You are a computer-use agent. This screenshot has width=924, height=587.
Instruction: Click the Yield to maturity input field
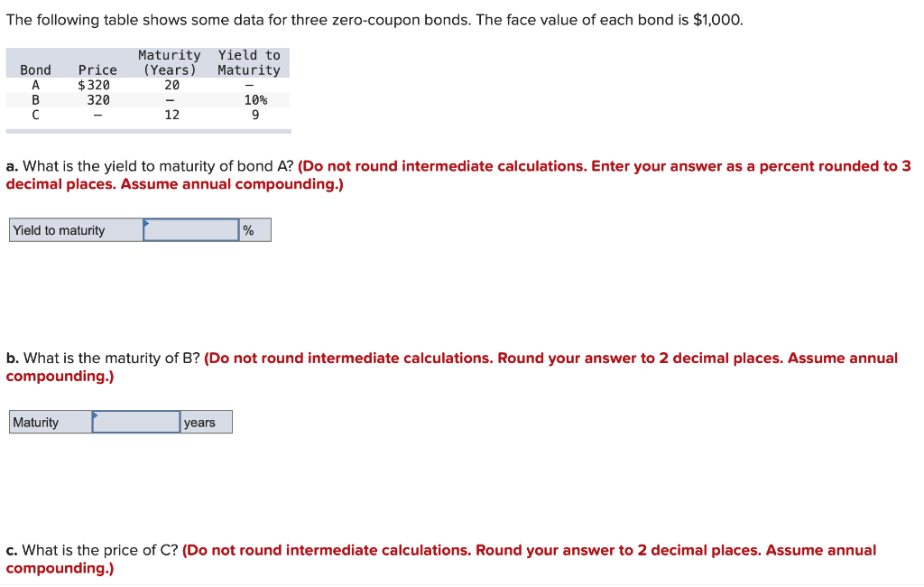point(189,229)
